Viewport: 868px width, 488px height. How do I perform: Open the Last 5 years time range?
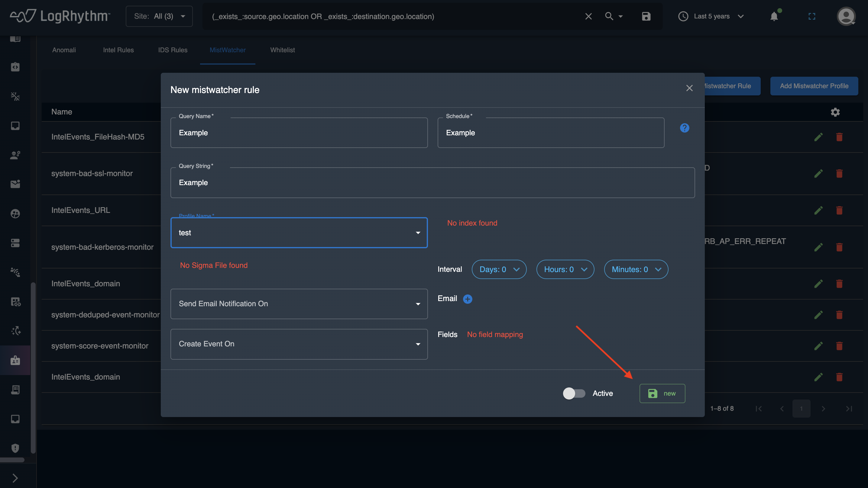tap(711, 16)
